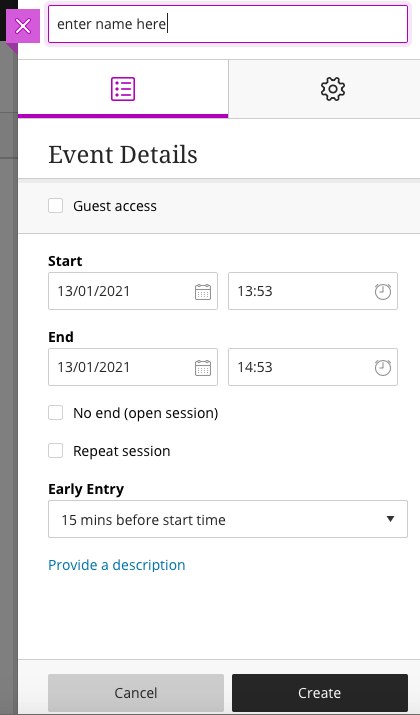
Task: Close the session panel with the X icon
Action: 23,26
